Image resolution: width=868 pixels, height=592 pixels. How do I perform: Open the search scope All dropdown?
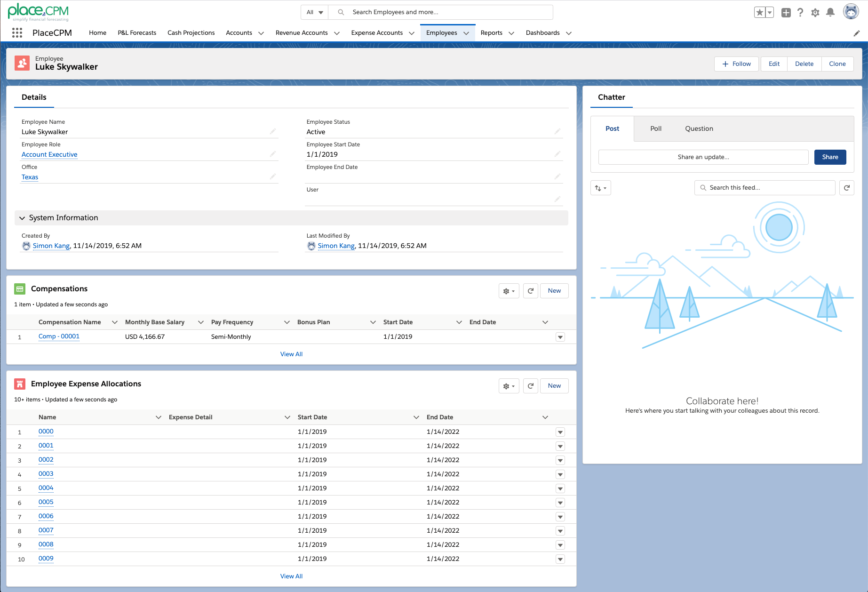[314, 12]
